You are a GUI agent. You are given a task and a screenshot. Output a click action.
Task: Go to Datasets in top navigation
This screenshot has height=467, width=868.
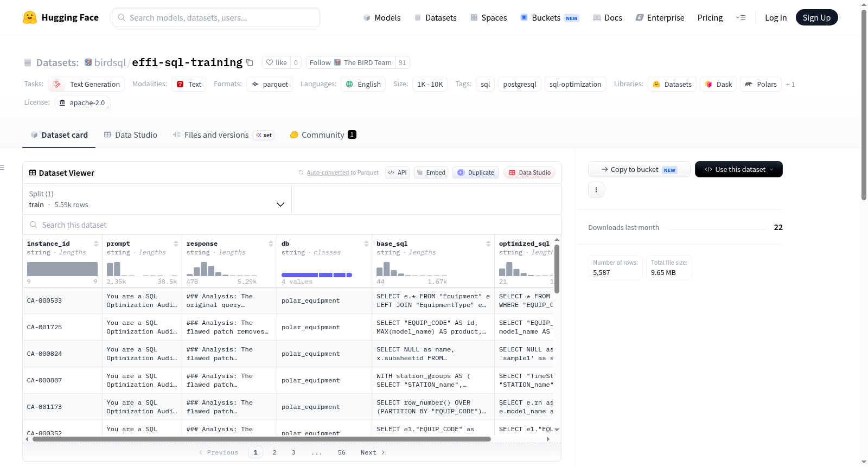[x=436, y=17]
